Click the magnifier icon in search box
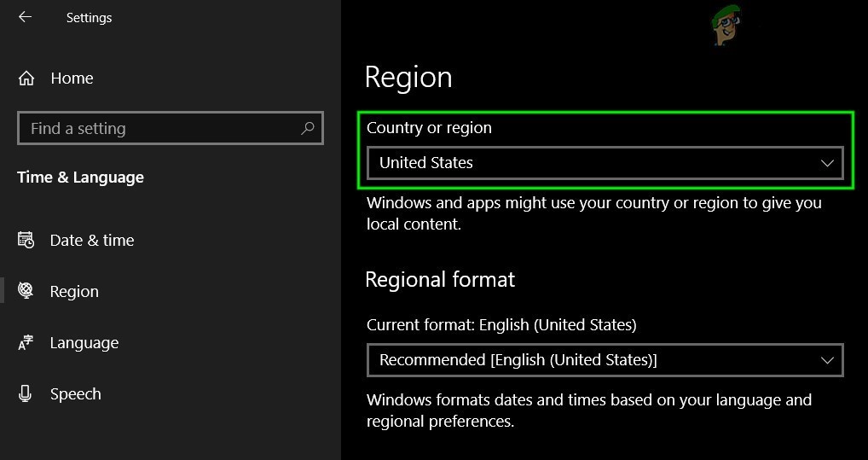 point(308,129)
